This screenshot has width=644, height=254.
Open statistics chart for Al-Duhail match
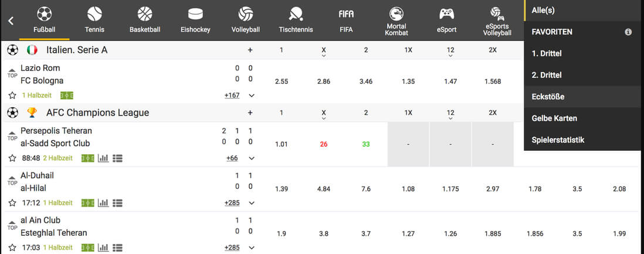coord(103,203)
